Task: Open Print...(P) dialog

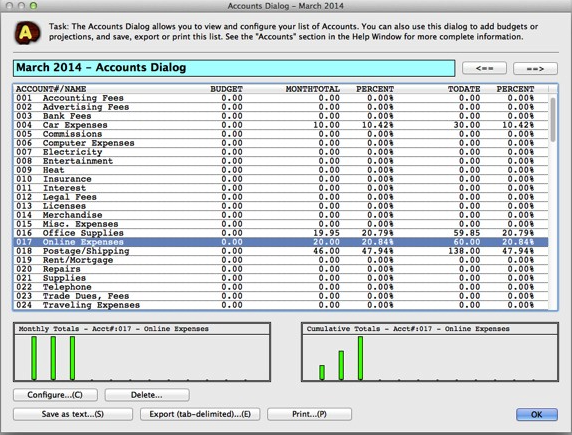Action: point(309,414)
